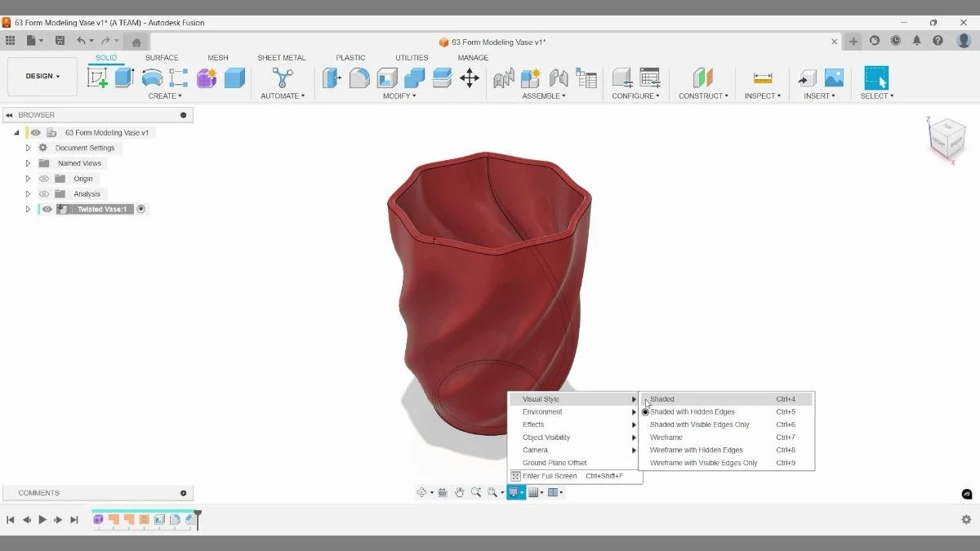
Task: Toggle Origin visibility in the browser
Action: tap(44, 178)
